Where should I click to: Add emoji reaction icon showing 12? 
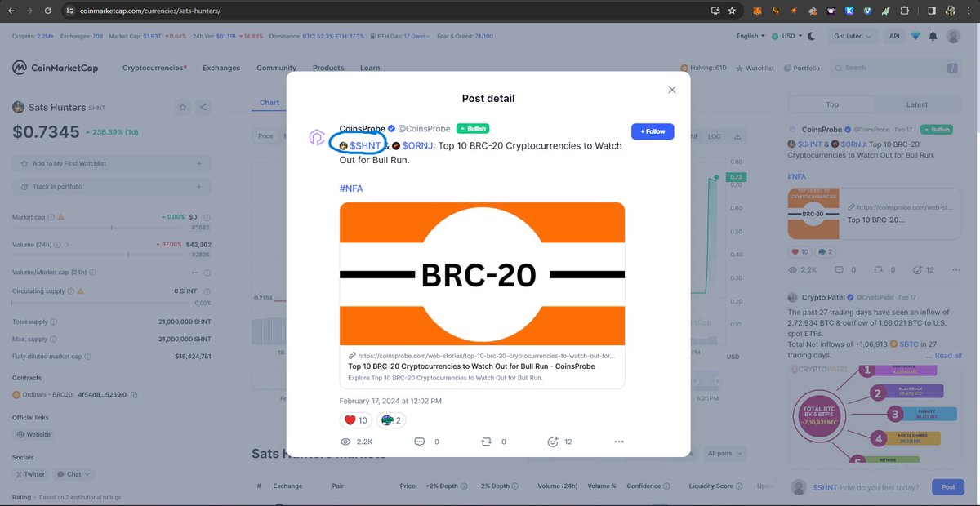[553, 442]
